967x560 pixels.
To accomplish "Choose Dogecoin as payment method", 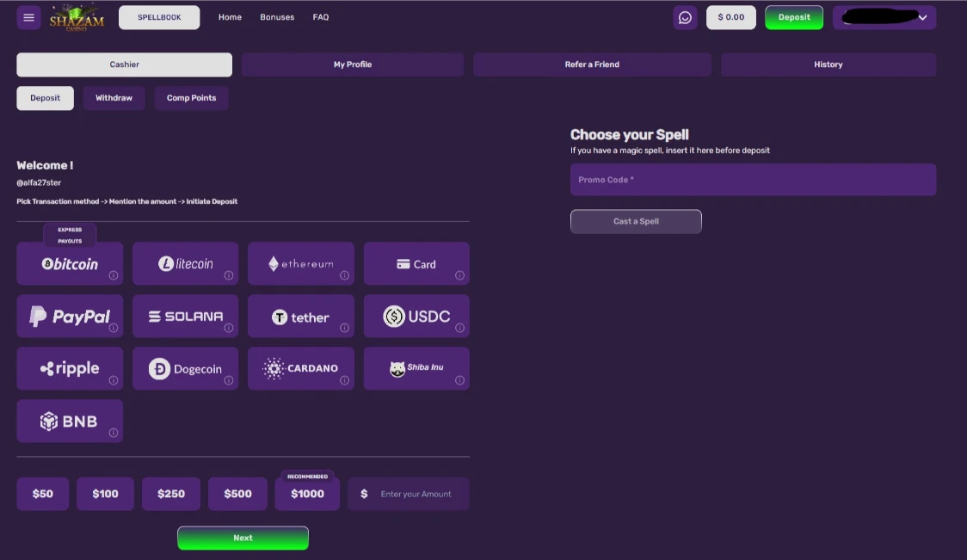I will pos(185,368).
